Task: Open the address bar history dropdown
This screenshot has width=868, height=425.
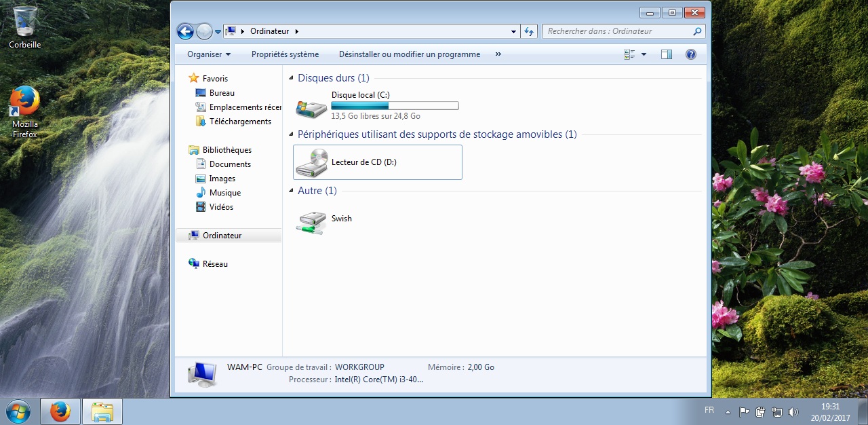Action: tap(513, 31)
